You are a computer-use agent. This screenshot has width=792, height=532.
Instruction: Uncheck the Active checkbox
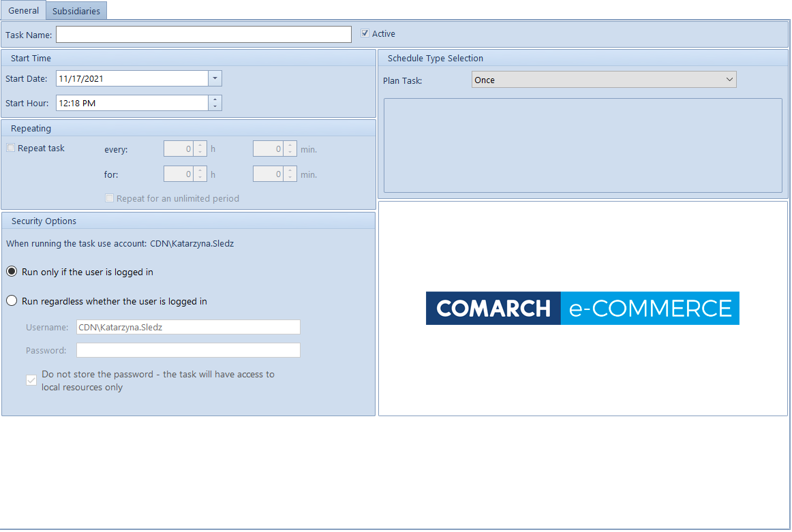(x=365, y=33)
